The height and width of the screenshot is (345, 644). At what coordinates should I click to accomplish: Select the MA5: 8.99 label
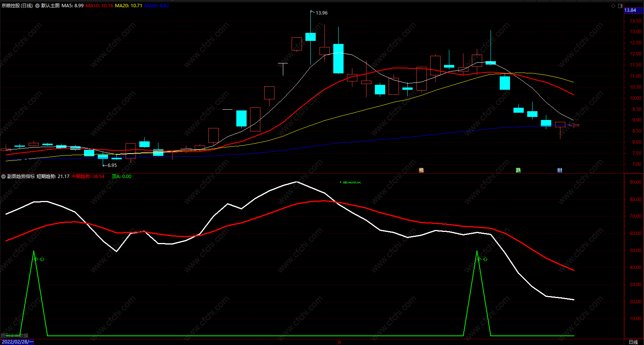[x=73, y=6]
